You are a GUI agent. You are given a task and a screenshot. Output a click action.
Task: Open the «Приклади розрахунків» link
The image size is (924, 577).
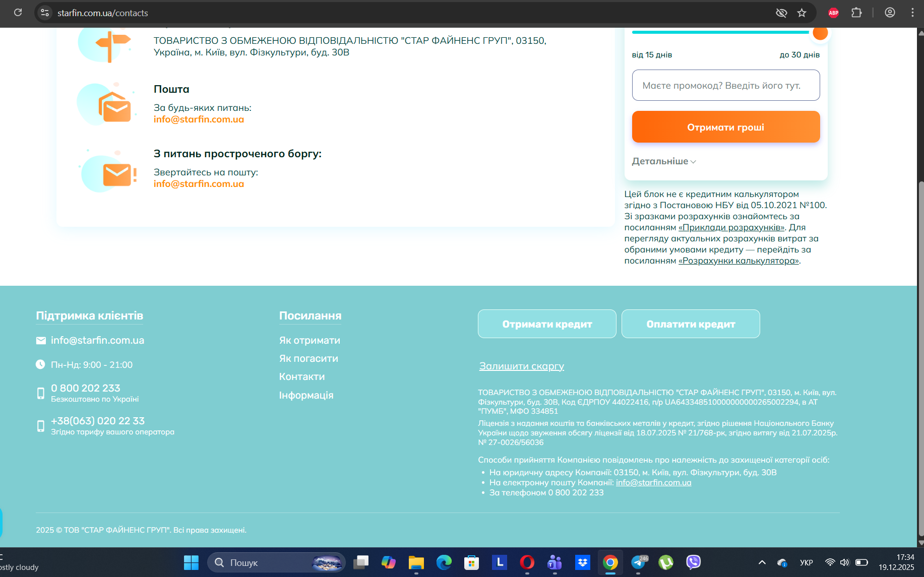tap(731, 227)
